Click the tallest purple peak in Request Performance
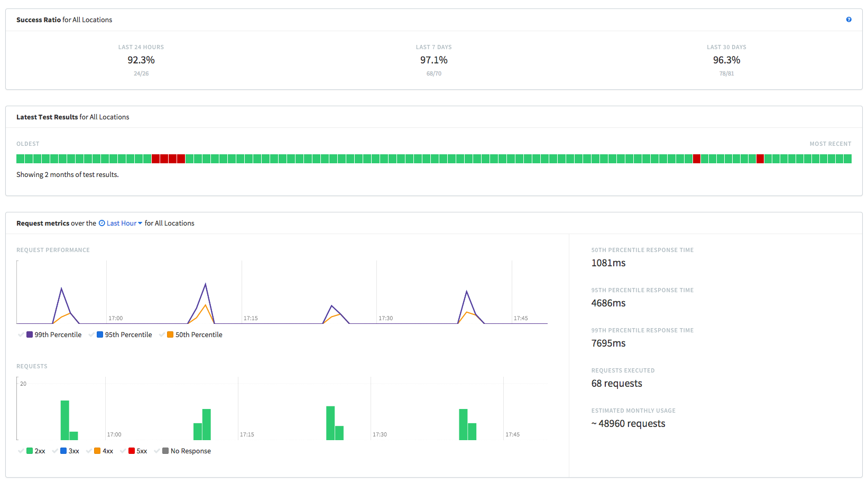The width and height of the screenshot is (868, 484). [205, 285]
